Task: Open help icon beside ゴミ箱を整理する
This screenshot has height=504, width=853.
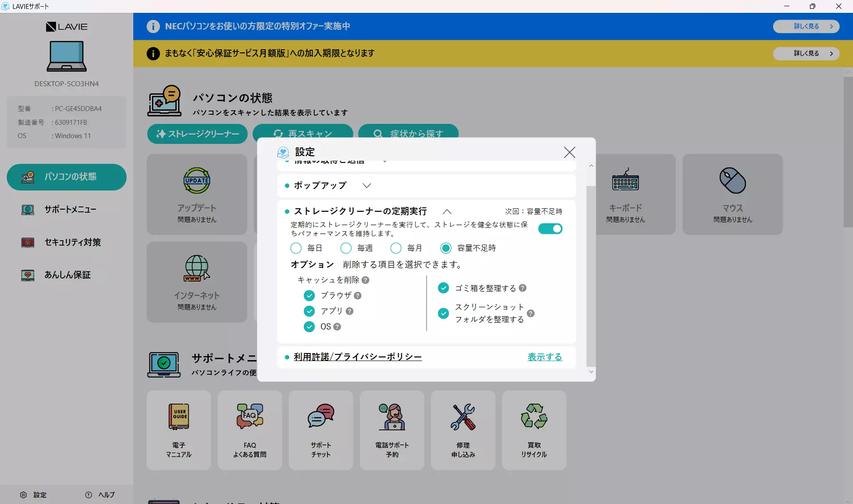Action: click(522, 288)
